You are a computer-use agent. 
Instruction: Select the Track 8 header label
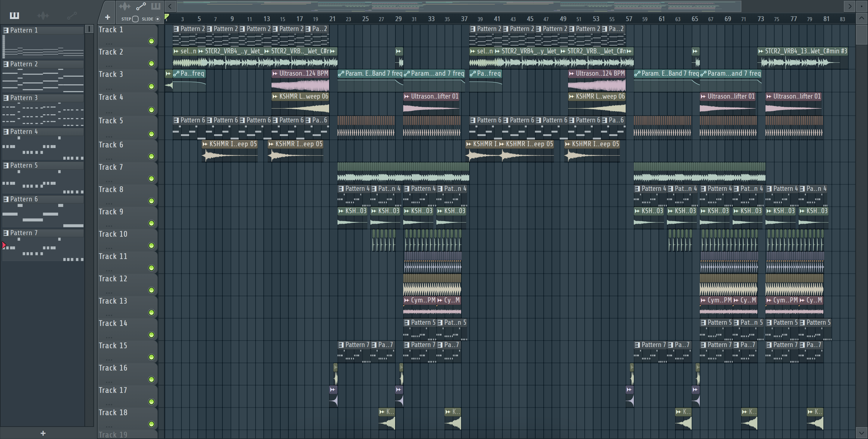point(111,189)
